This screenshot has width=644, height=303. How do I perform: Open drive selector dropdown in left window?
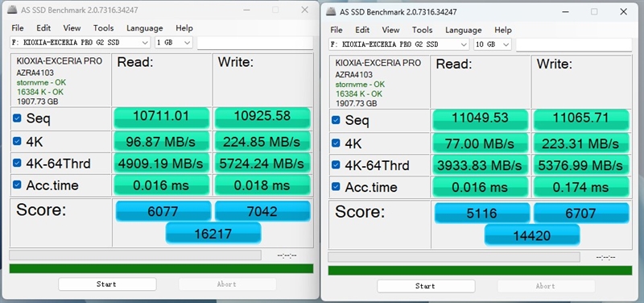[x=80, y=43]
